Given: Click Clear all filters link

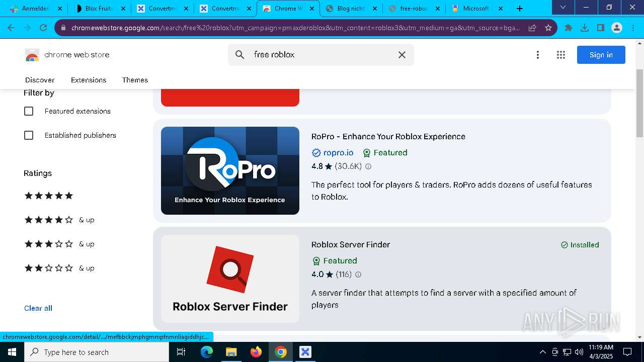Looking at the screenshot, I should pyautogui.click(x=38, y=308).
